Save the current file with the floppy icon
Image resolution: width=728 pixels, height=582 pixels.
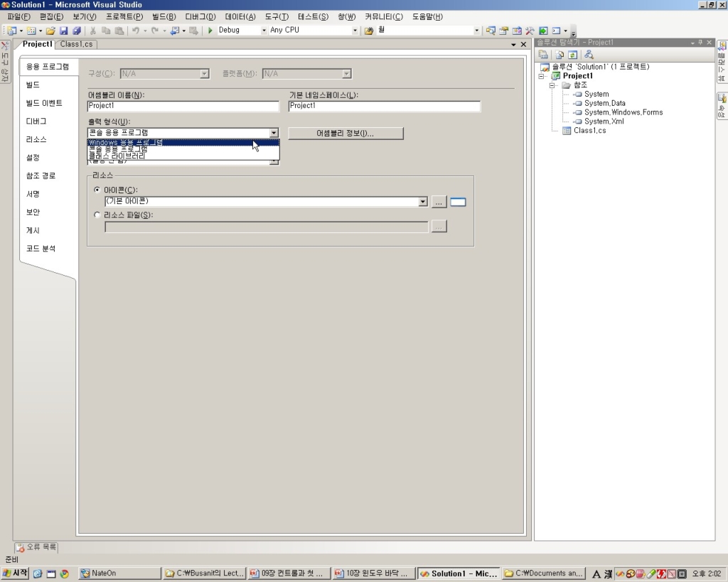click(63, 31)
